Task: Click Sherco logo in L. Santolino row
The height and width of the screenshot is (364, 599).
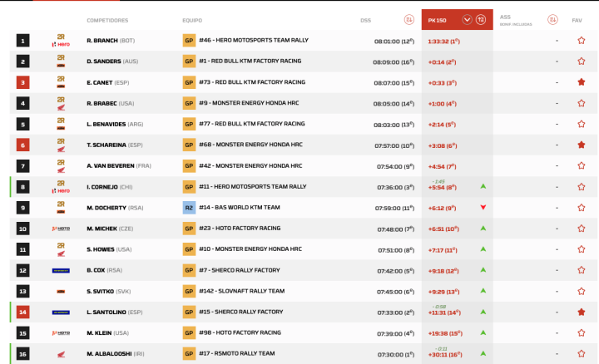Action: (61, 312)
